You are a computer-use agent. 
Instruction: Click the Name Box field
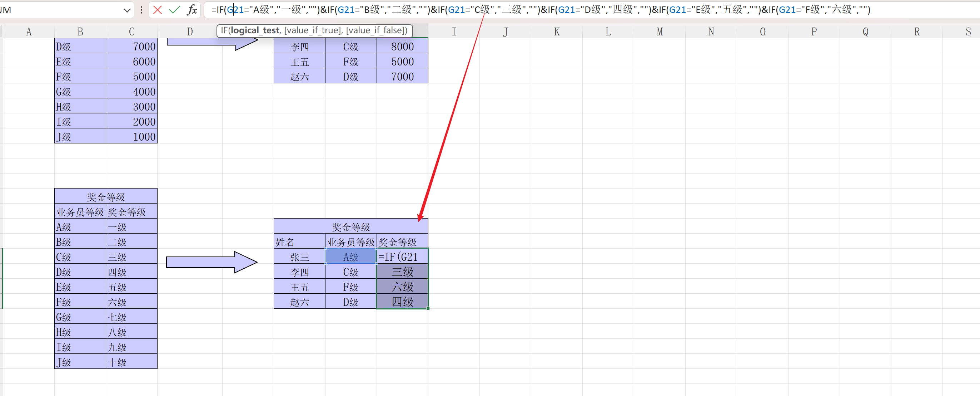click(57, 10)
